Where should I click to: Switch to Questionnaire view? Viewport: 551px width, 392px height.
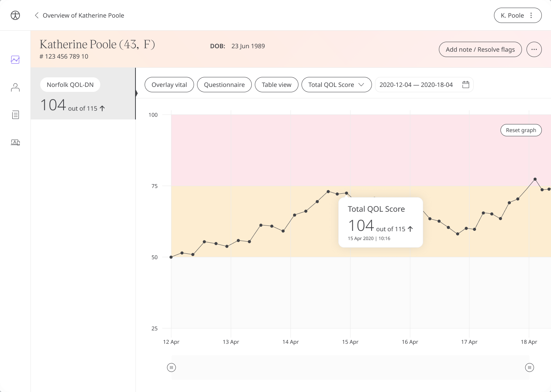pyautogui.click(x=224, y=85)
